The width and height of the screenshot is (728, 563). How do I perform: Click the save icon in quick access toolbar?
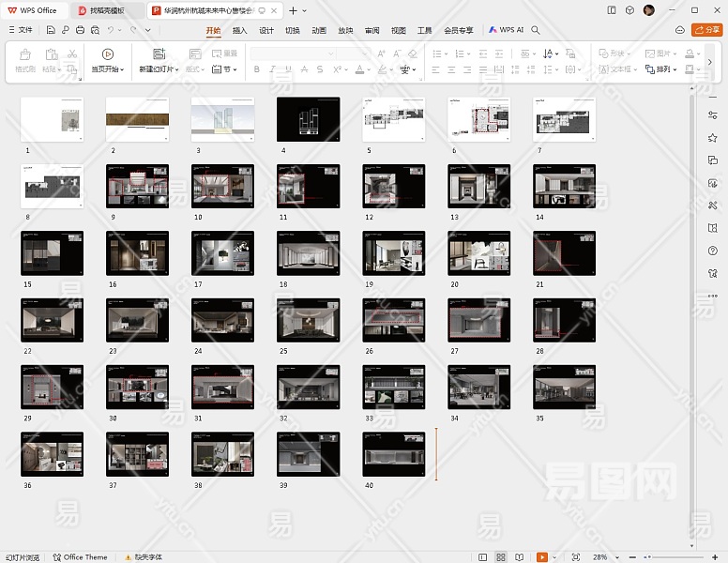51,30
